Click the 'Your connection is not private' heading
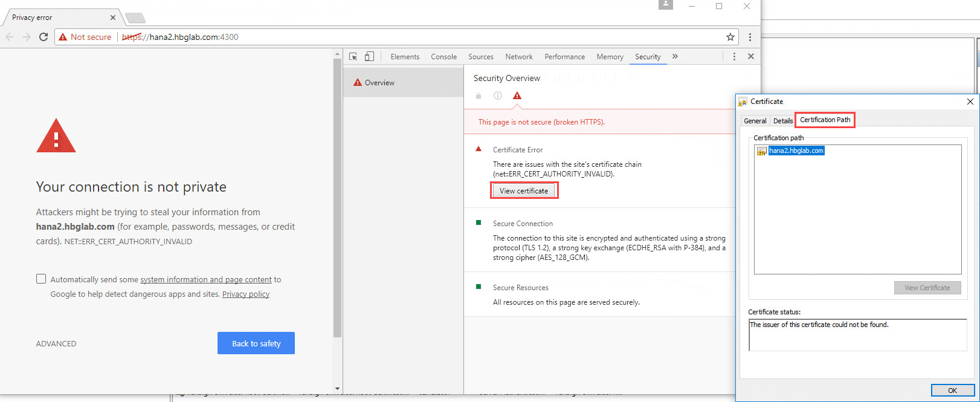Screen dimensions: 980x402 point(131,187)
